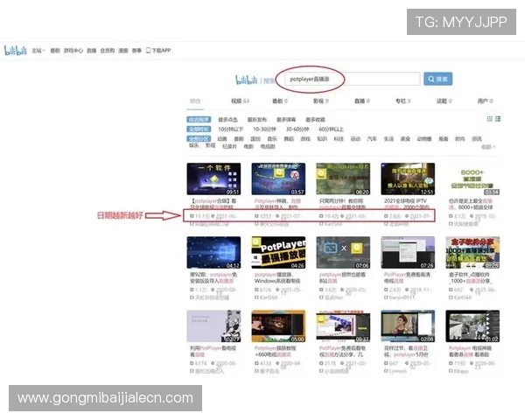Sort results by 最多点击
This screenshot has height=420, width=525.
pos(227,119)
